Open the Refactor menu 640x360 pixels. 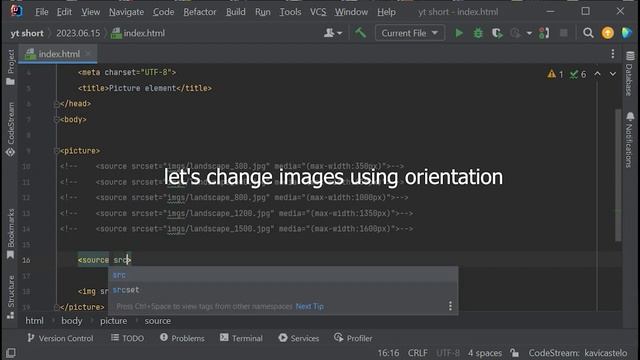200,12
